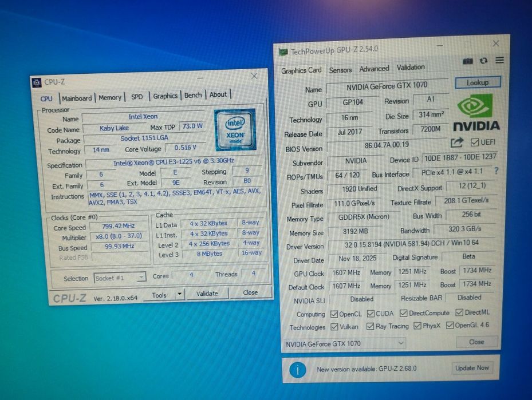The height and width of the screenshot is (400, 532).
Task: Toggle the DirectML checkbox
Action: tap(459, 312)
